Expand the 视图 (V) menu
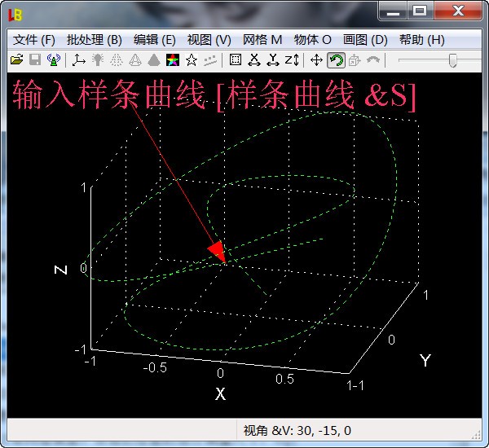 pyautogui.click(x=209, y=39)
